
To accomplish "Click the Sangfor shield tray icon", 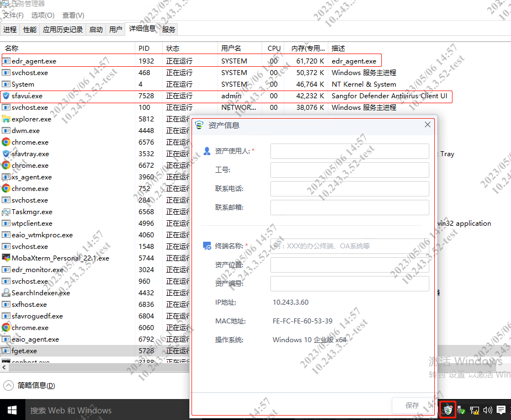I will (x=448, y=410).
